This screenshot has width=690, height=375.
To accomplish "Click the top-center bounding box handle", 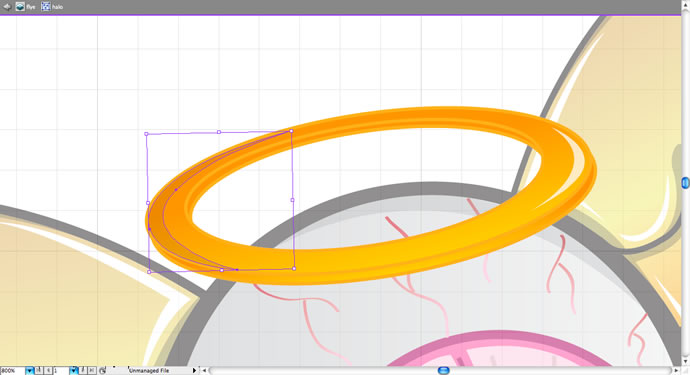I will point(219,132).
